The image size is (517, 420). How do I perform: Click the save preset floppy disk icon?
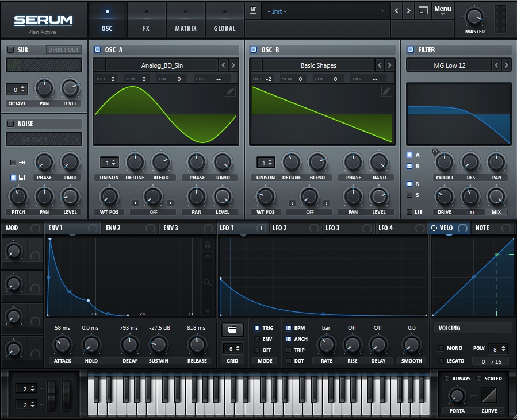click(253, 10)
